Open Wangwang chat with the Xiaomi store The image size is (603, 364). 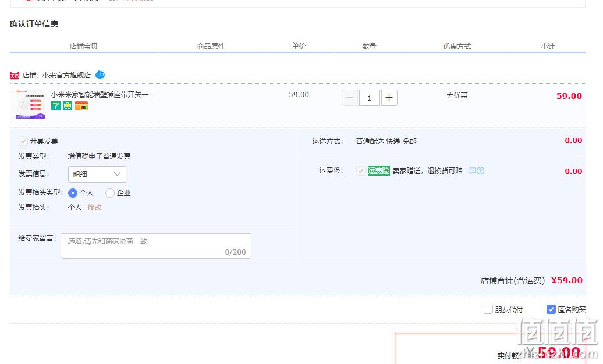(100, 74)
